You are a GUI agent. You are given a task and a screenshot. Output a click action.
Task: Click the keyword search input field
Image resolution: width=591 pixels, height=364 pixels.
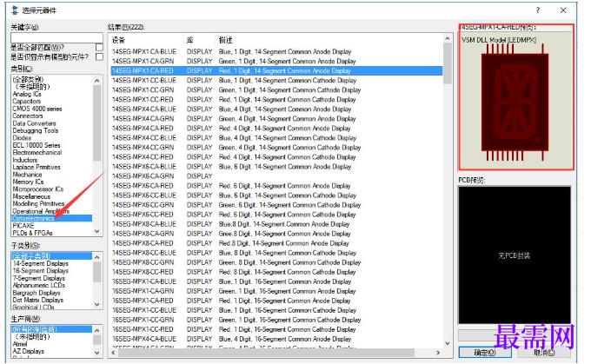(x=56, y=37)
